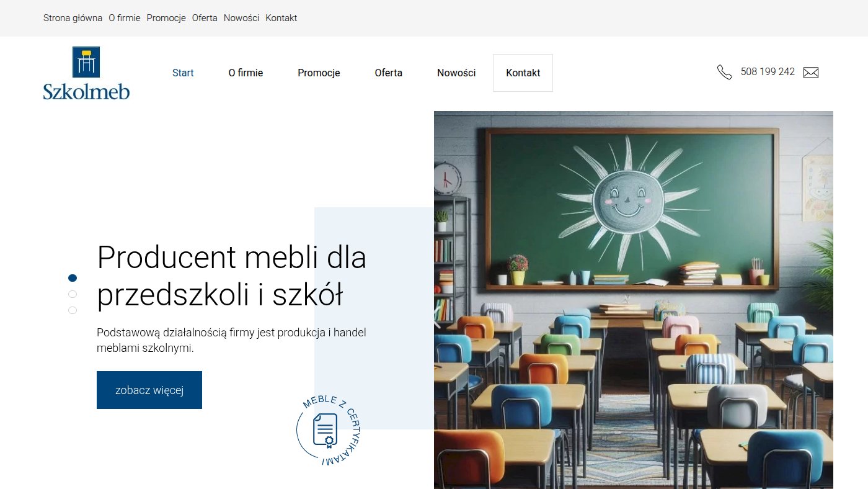Go to Strona główna top link
This screenshot has width=868, height=489.
pos(73,18)
